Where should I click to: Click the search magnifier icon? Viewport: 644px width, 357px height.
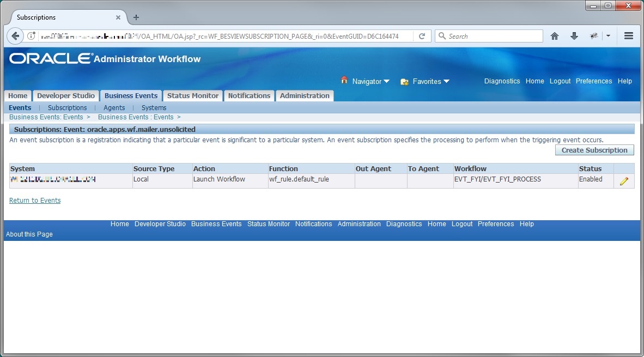pos(442,36)
